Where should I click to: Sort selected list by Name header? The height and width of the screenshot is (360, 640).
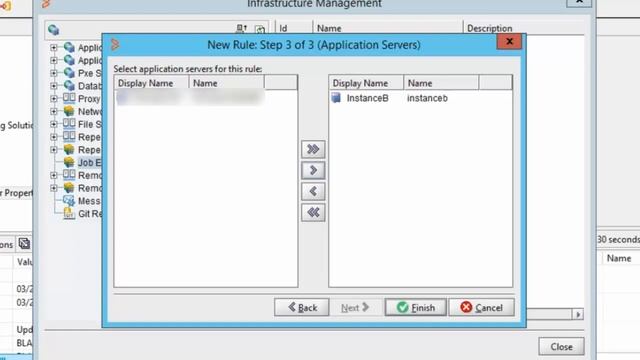point(441,83)
